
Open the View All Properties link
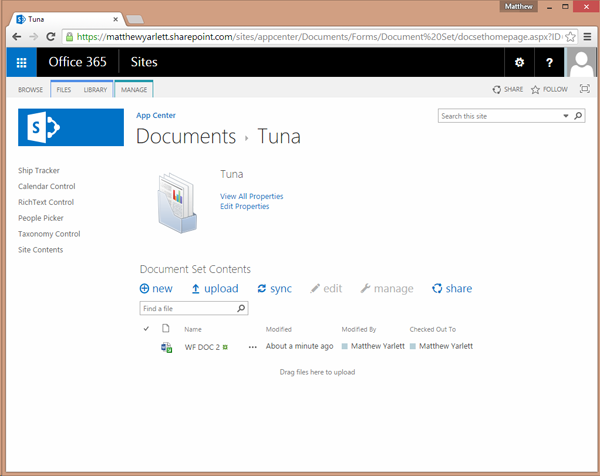tap(251, 196)
